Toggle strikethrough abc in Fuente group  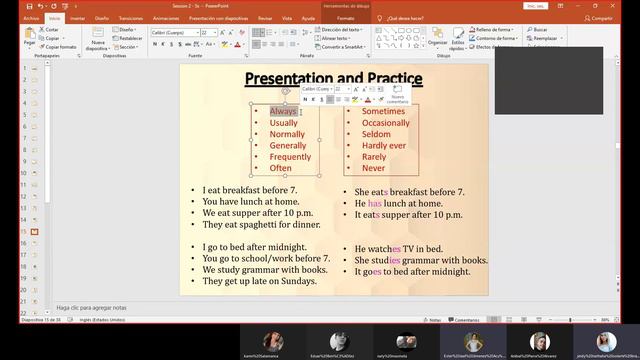click(x=188, y=44)
